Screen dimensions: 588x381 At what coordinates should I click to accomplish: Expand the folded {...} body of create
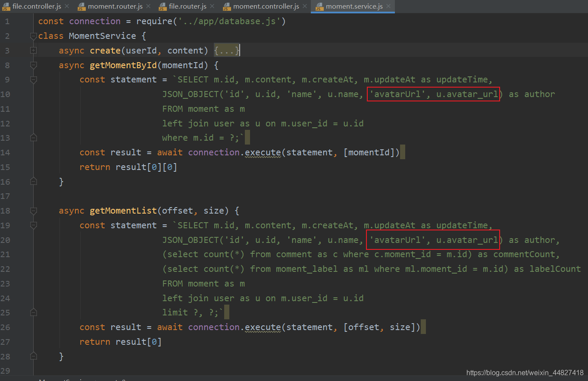(227, 50)
